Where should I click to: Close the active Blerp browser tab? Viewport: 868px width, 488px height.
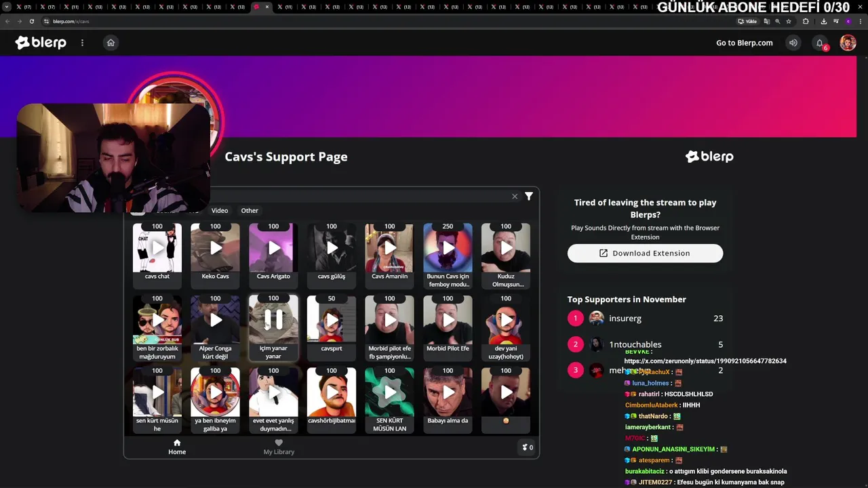pos(267,7)
